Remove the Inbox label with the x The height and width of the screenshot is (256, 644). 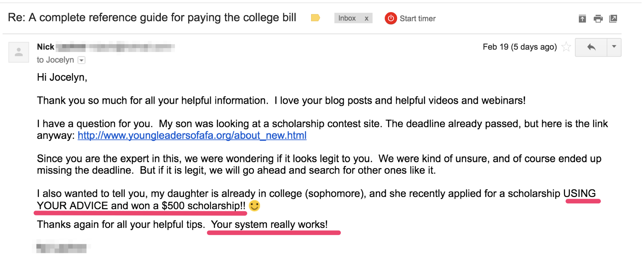[x=367, y=18]
